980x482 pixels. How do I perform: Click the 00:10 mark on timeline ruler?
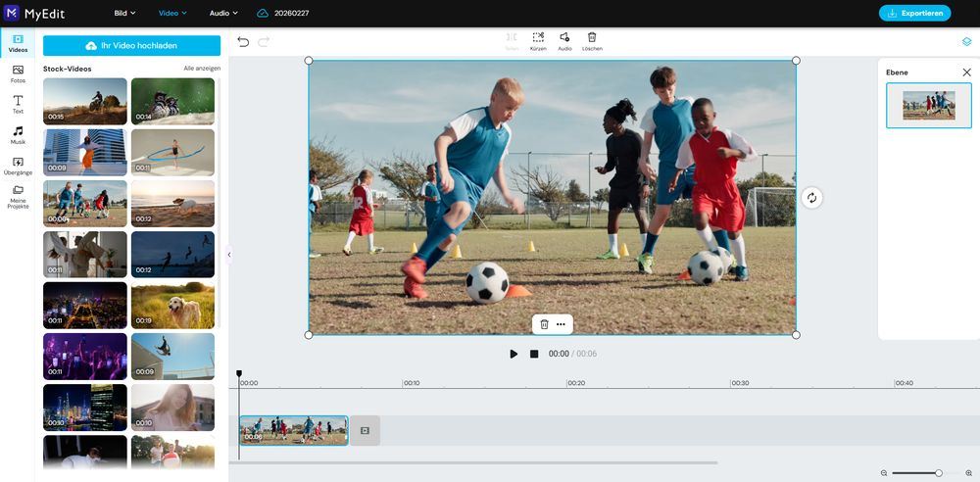coord(411,383)
